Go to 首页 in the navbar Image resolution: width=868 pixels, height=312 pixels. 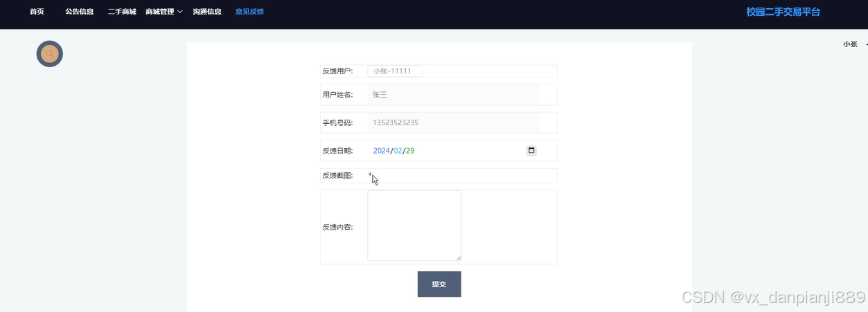click(37, 12)
